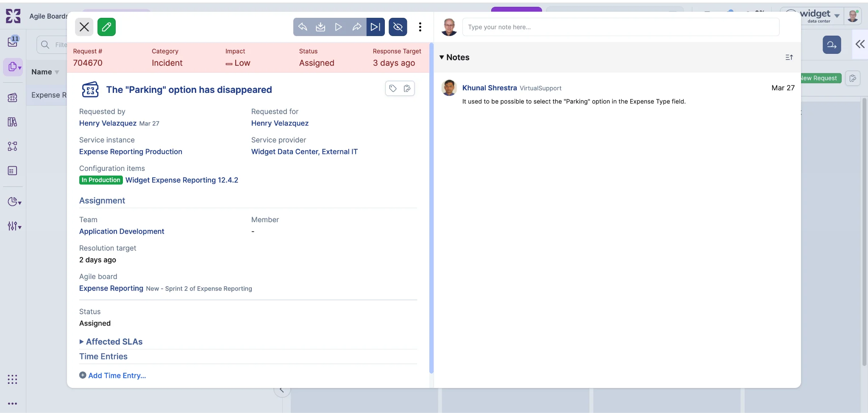The width and height of the screenshot is (868, 413).
Task: Toggle the crossed-out eye visibility icon
Action: click(x=398, y=27)
